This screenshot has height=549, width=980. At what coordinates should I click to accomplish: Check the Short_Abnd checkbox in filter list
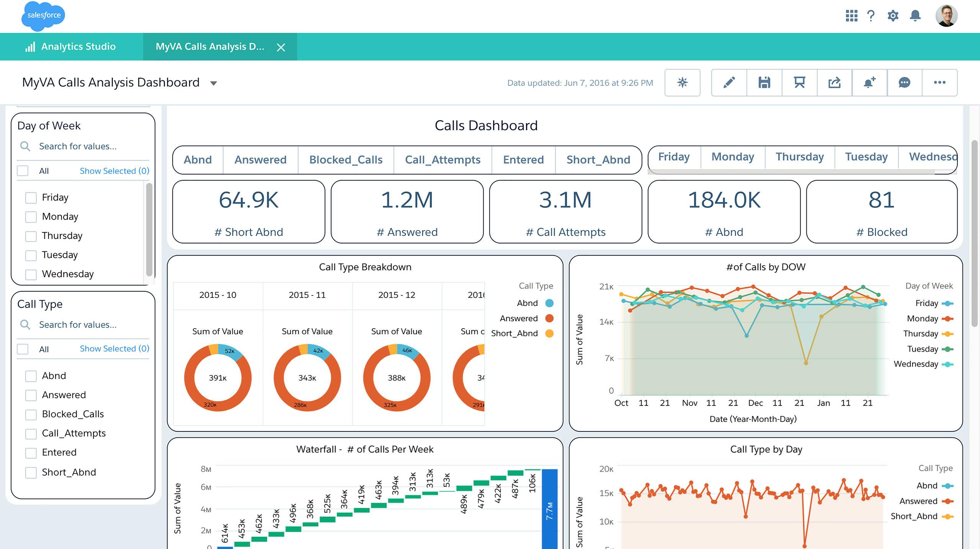[31, 472]
